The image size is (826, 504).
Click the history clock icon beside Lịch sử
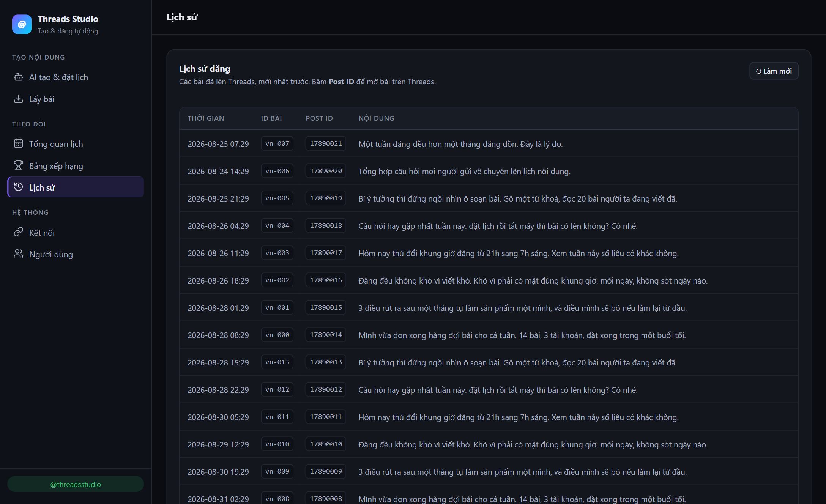click(18, 187)
